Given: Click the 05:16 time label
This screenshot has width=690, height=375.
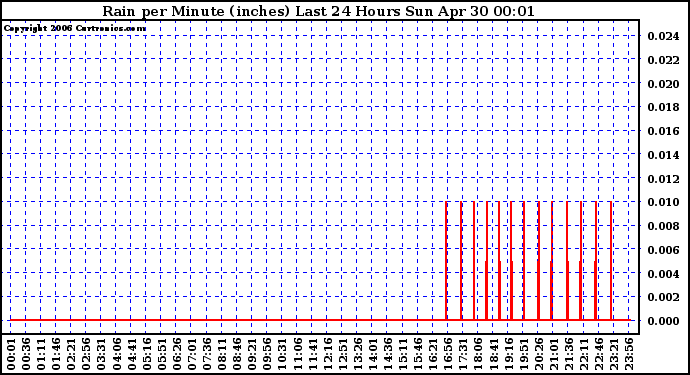Looking at the screenshot, I should 147,354.
